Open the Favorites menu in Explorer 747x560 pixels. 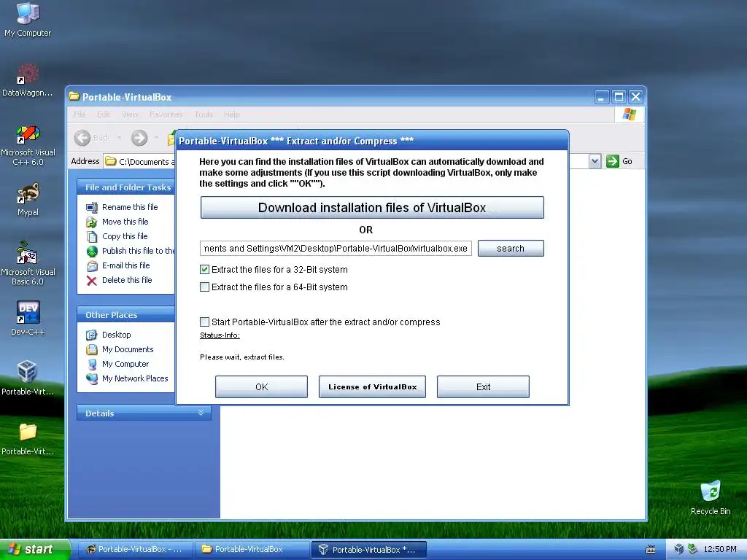166,114
